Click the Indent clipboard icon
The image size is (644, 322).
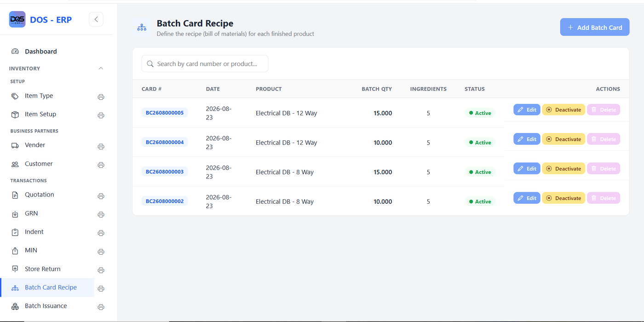click(x=15, y=232)
